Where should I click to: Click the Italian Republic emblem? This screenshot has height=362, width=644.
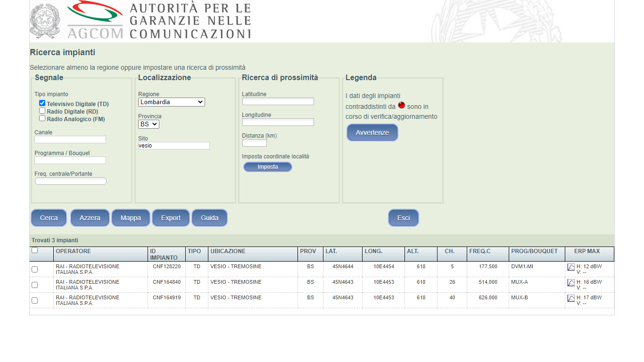[x=45, y=21]
